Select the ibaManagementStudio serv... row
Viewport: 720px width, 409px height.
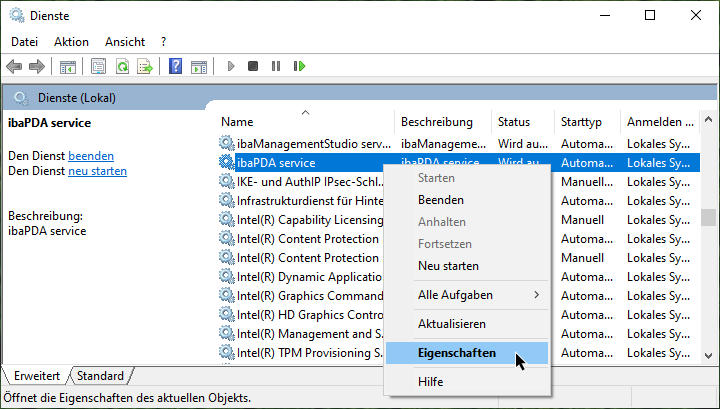pos(458,144)
